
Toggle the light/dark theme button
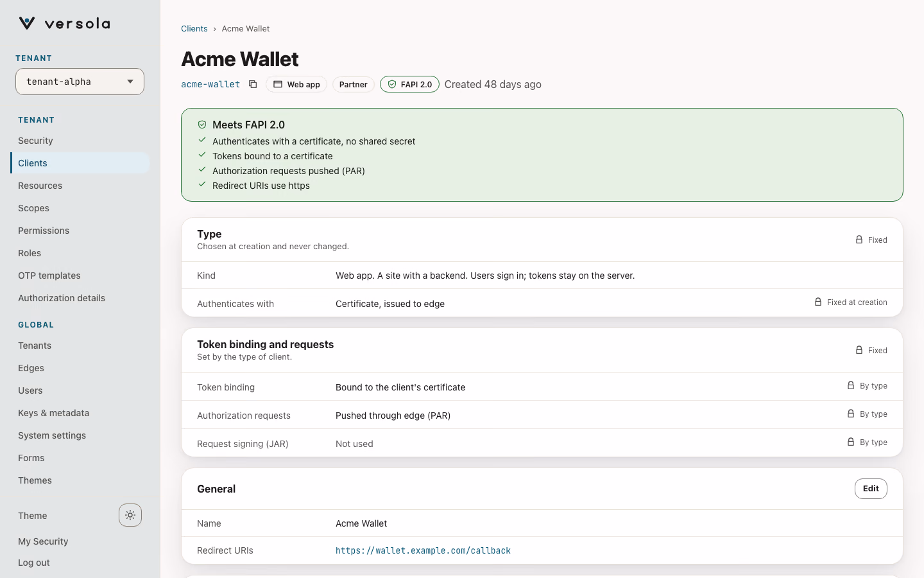130,515
